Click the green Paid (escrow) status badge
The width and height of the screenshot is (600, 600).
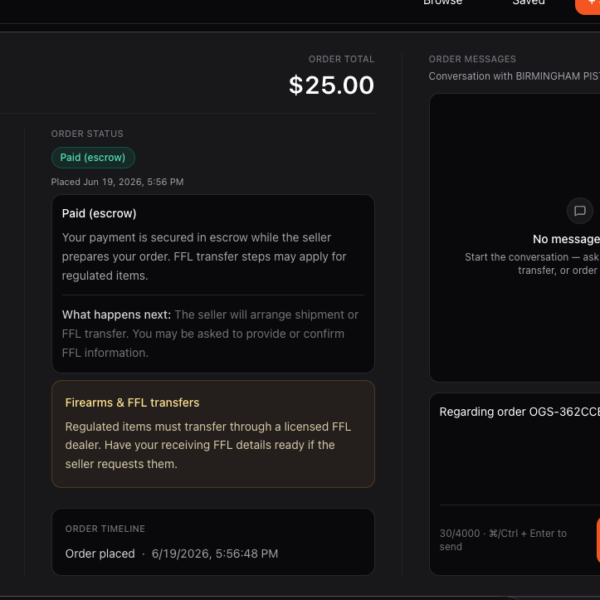pos(93,158)
